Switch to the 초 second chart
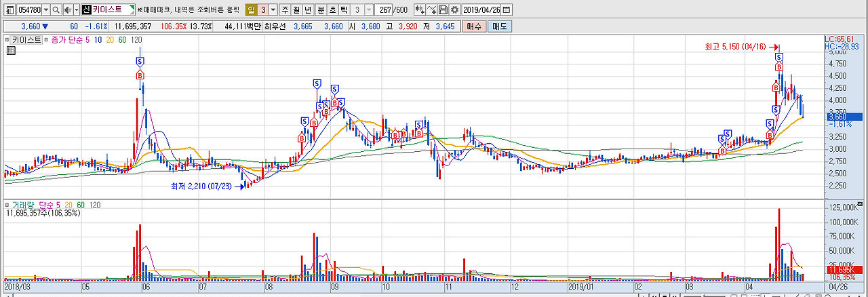 (333, 9)
